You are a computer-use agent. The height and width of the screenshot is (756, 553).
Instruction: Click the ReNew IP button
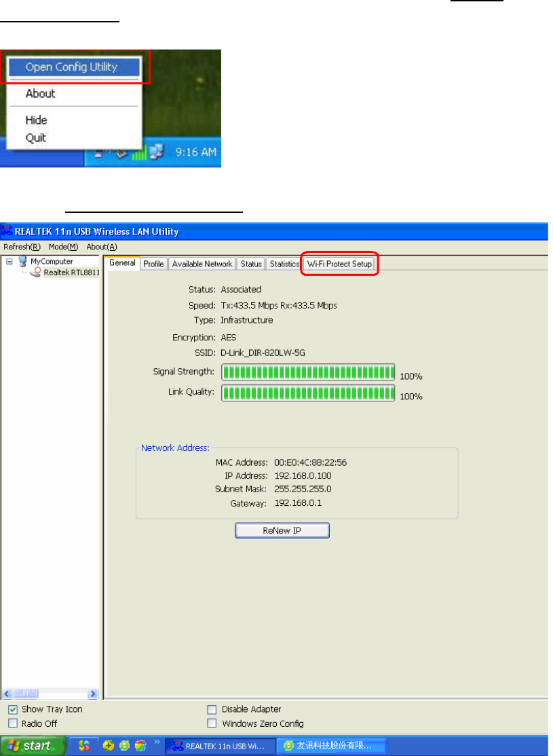tap(282, 530)
